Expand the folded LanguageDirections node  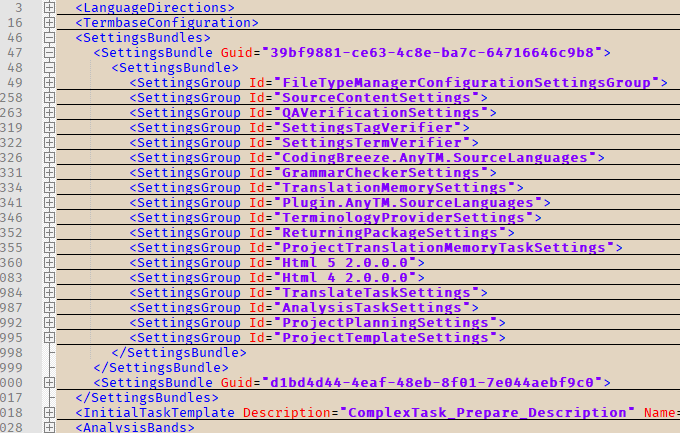(50, 7)
